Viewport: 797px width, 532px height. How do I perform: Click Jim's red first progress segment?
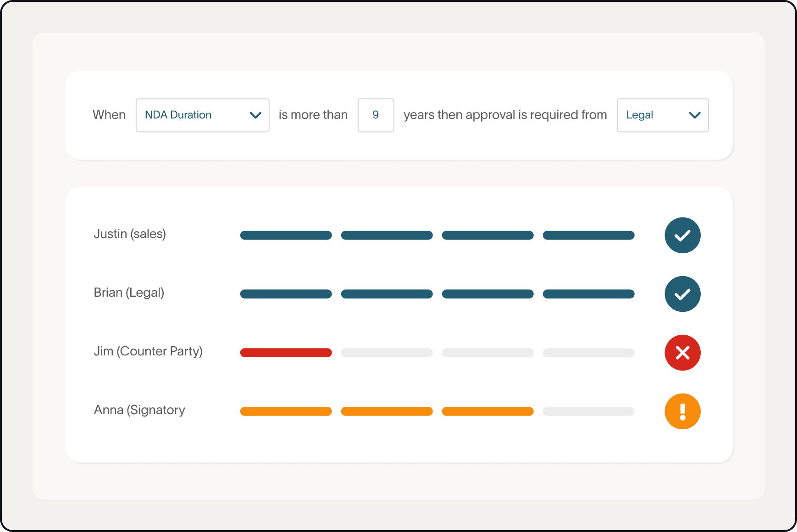(x=286, y=353)
